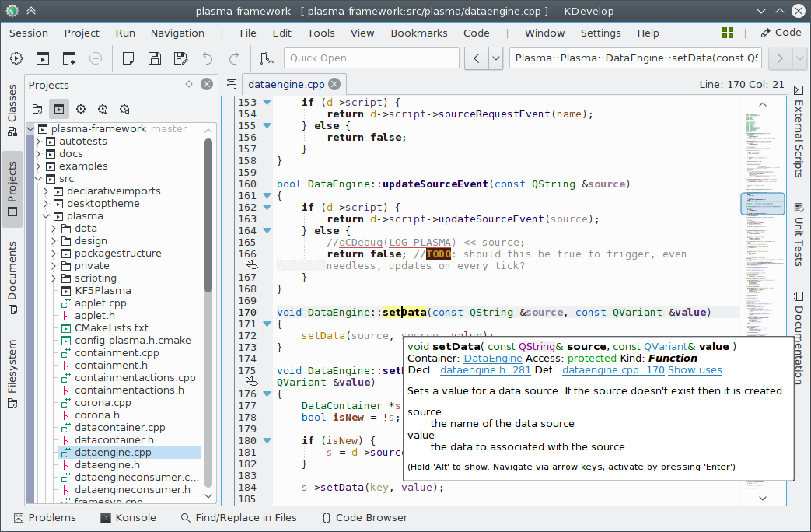Create a new document from the toolbar
The image size is (811, 532).
coord(128,58)
